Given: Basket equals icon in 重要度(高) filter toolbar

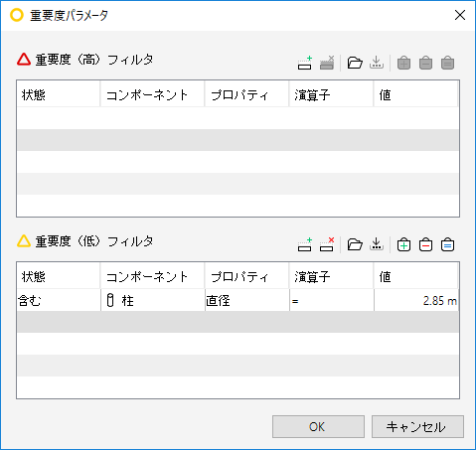Looking at the screenshot, I should pos(447,63).
